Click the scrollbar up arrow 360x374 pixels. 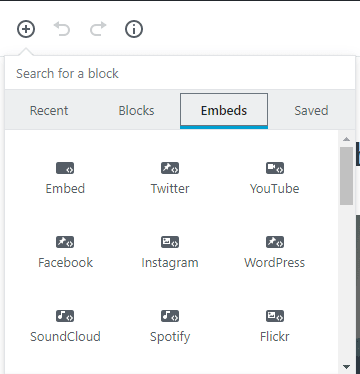[x=347, y=139]
